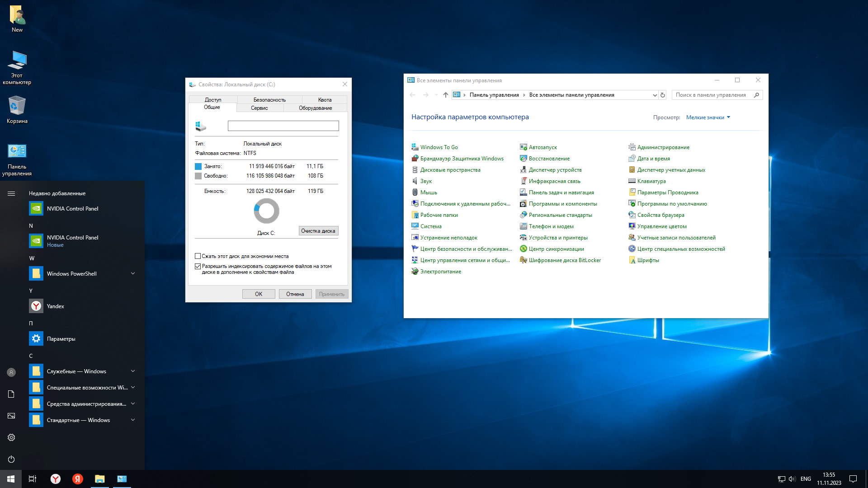Click the refresh icon in Control Panel address bar
Viewport: 868px width, 488px height.
[x=663, y=95]
